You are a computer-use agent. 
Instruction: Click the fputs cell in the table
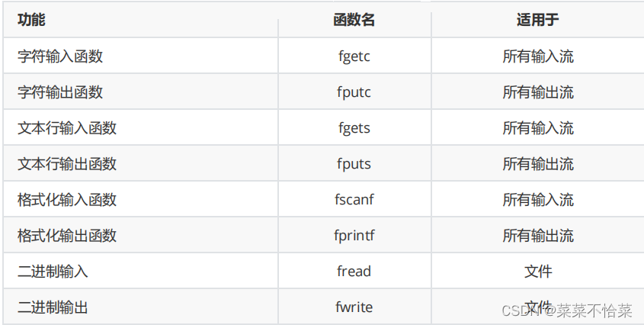tap(354, 164)
